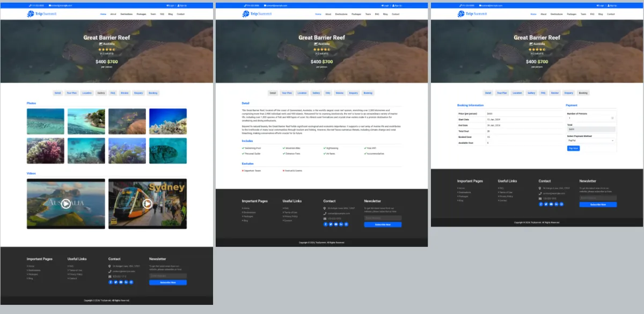Click Subscribe Now in the Newsletter section

pos(168,282)
